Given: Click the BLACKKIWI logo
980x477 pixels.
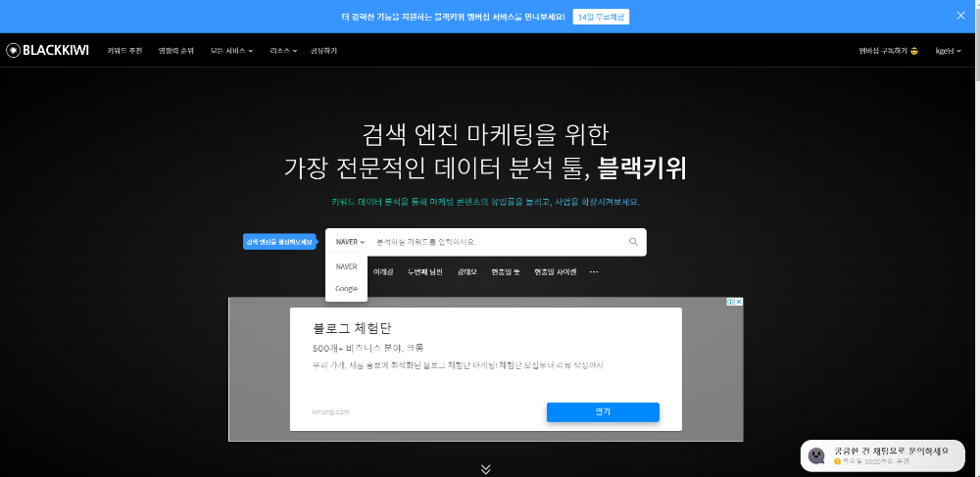Looking at the screenshot, I should 47,51.
